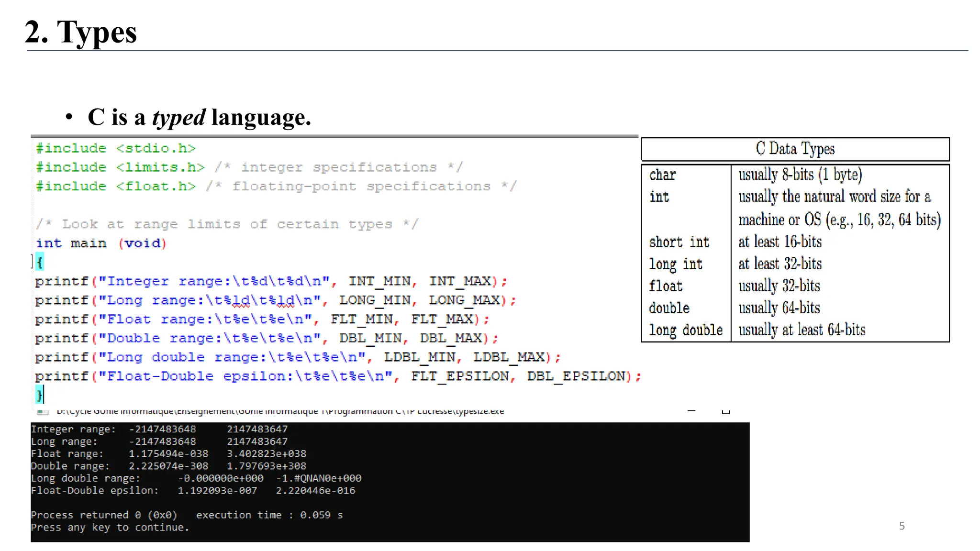The height and width of the screenshot is (551, 980).
Task: Click the printf "Integer range" line
Action: pyautogui.click(x=271, y=281)
